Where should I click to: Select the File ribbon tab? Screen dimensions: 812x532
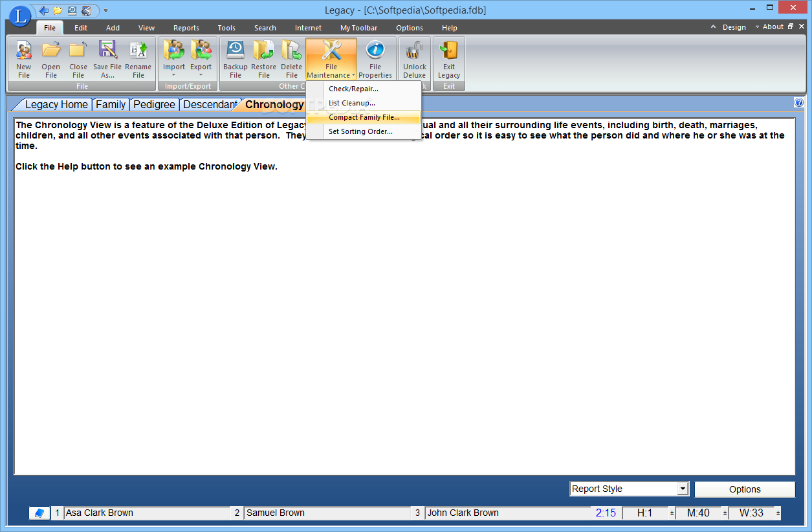pyautogui.click(x=50, y=28)
